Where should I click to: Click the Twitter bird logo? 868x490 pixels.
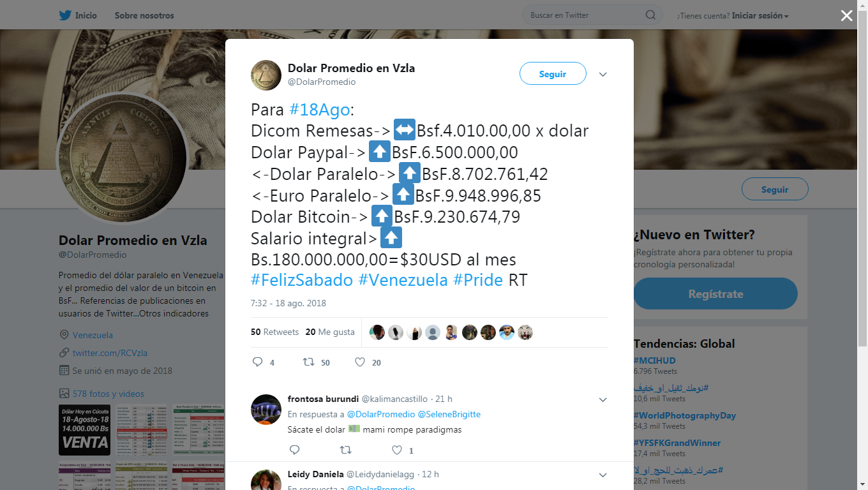[65, 15]
